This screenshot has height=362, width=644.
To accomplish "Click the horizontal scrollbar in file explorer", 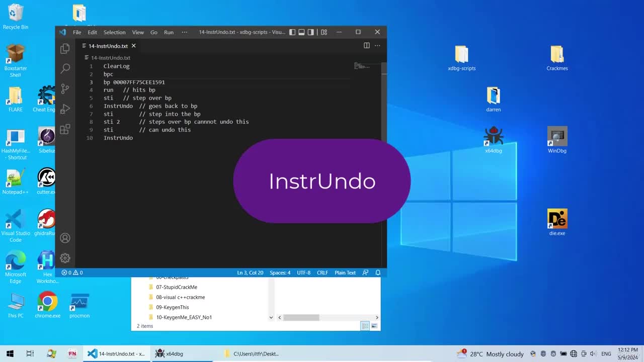I will pos(301,317).
